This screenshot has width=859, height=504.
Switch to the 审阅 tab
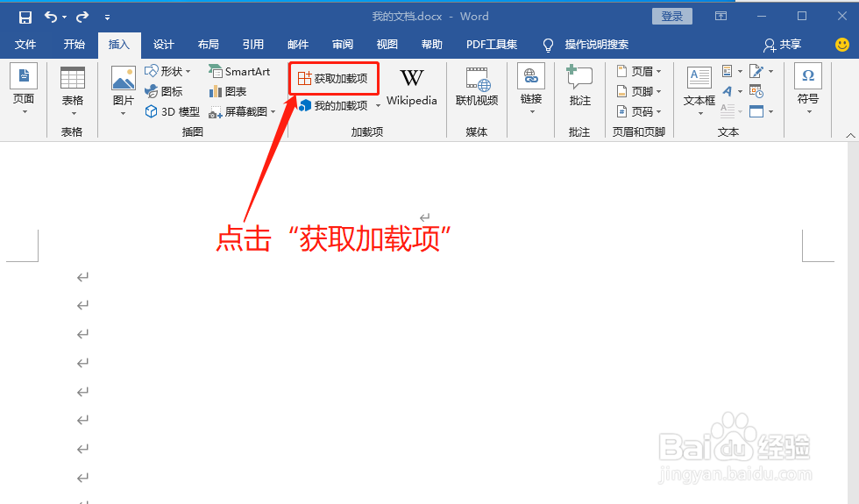[x=343, y=45]
